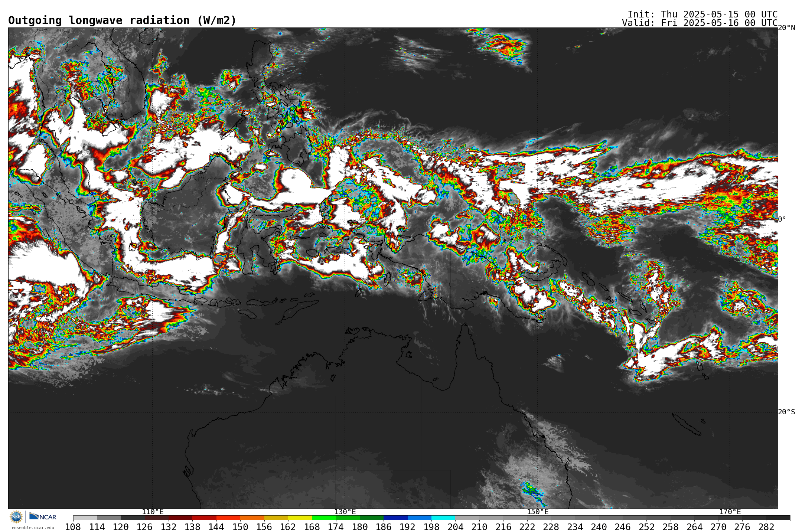Click the 0° latitude label

tap(782, 219)
